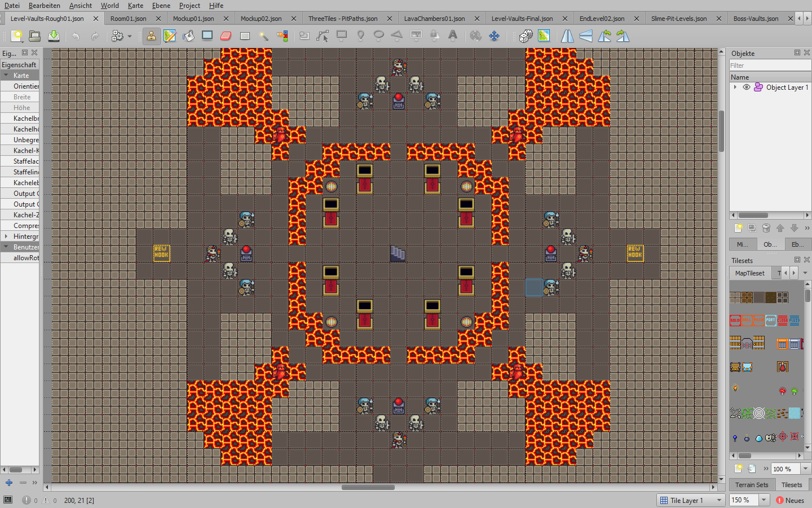Image resolution: width=812 pixels, height=508 pixels.
Task: Open the Bearbeiten menu
Action: tap(45, 6)
